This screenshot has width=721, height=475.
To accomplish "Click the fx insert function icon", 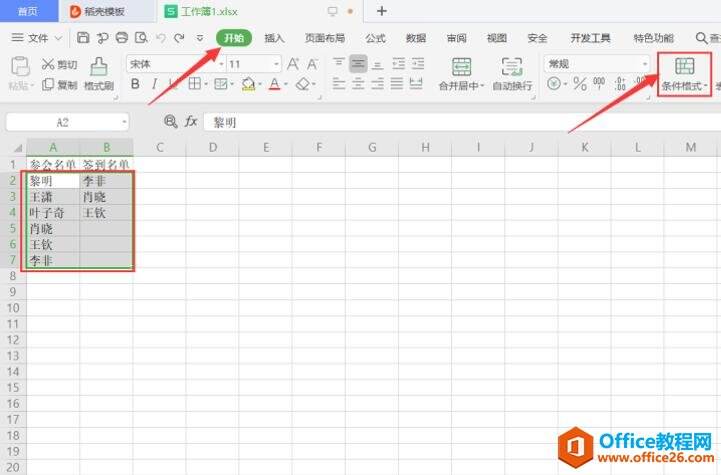I will (191, 121).
